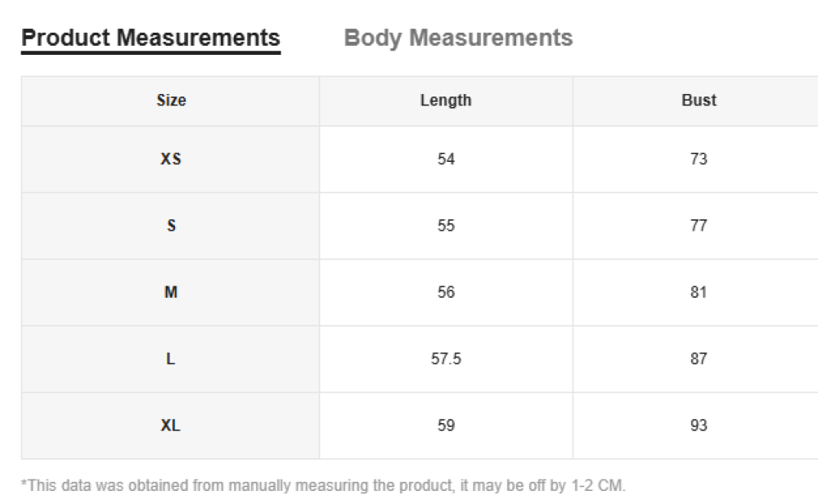Select the XS size row label
This screenshot has width=818, height=504.
click(171, 159)
